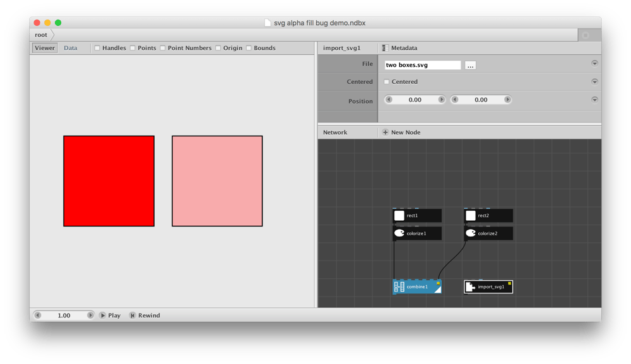Click the combine1 node icon
This screenshot has height=364, width=631.
(399, 287)
